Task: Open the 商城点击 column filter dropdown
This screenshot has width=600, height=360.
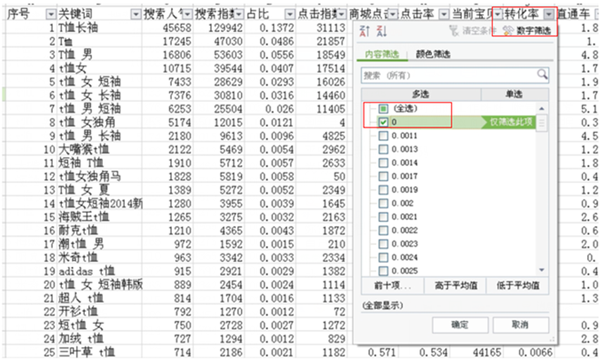Action: click(393, 15)
